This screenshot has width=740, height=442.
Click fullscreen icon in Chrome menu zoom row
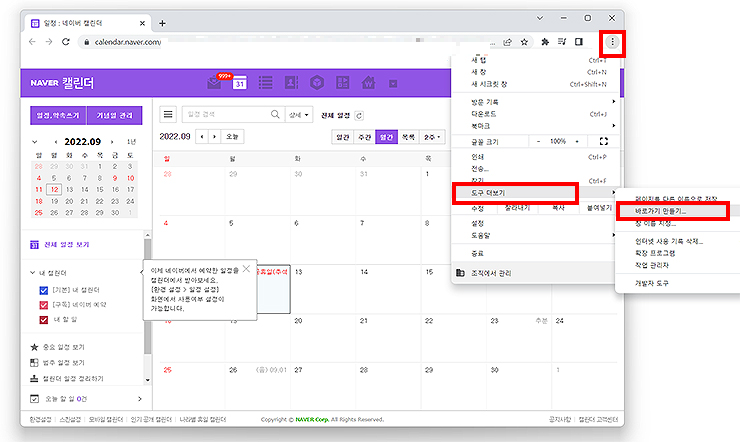click(604, 141)
